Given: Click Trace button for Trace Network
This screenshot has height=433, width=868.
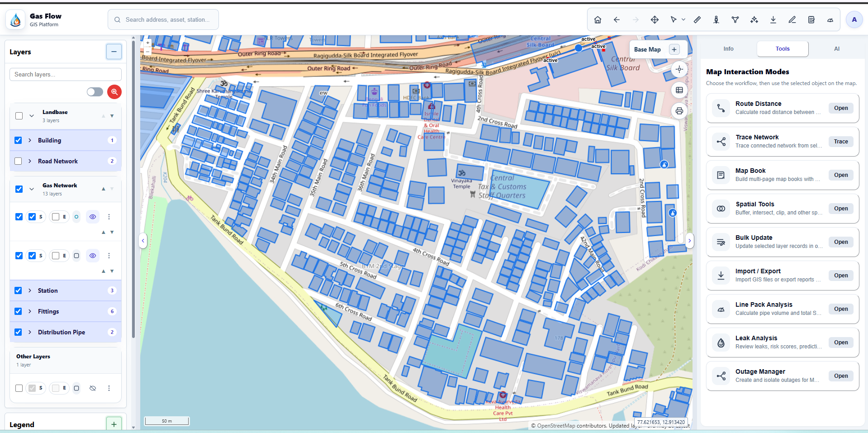Looking at the screenshot, I should point(841,142).
